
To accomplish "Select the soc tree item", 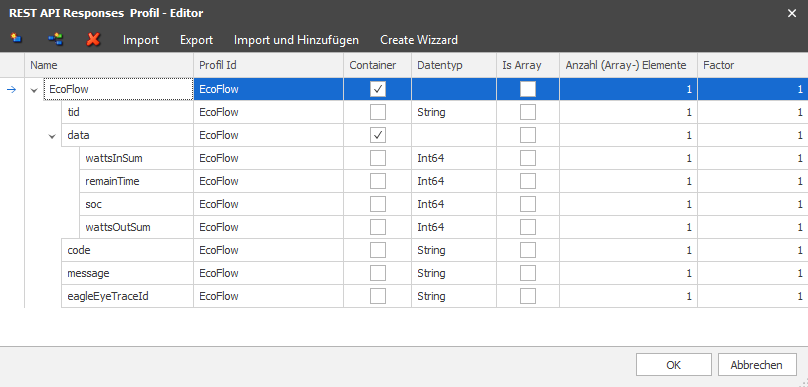I will click(x=137, y=204).
